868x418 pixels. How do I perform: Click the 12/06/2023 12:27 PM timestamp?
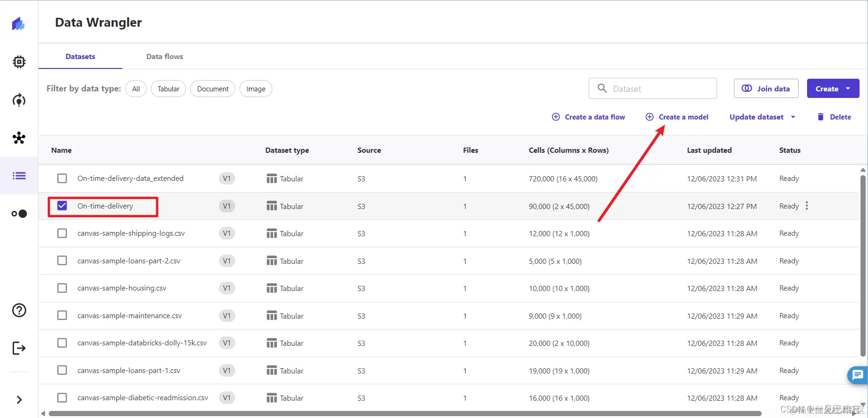click(x=722, y=206)
